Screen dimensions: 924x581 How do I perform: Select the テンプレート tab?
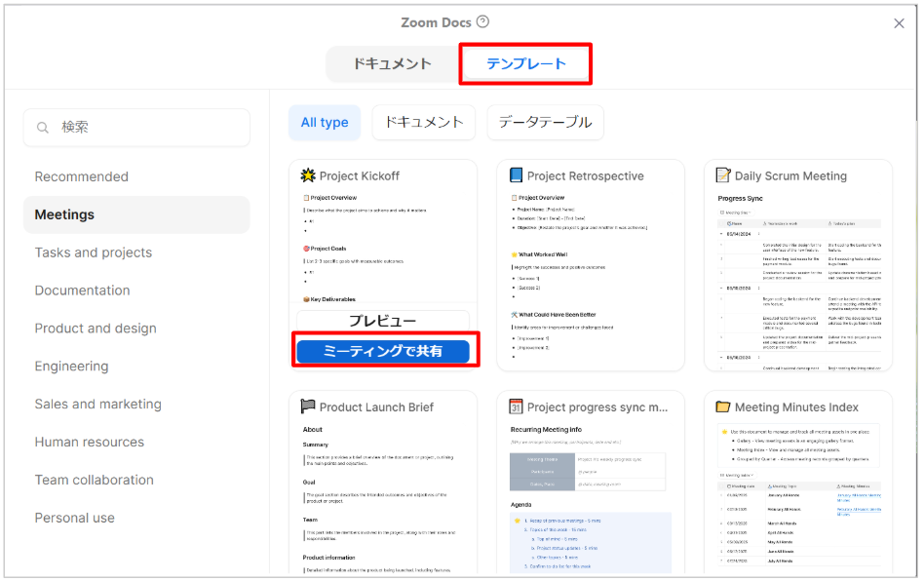[525, 63]
